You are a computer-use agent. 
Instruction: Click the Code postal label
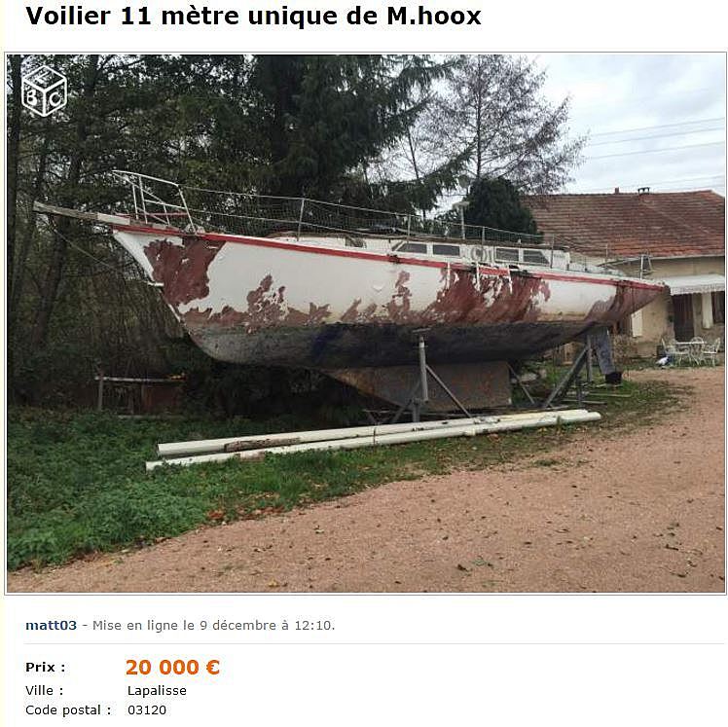tap(68, 710)
